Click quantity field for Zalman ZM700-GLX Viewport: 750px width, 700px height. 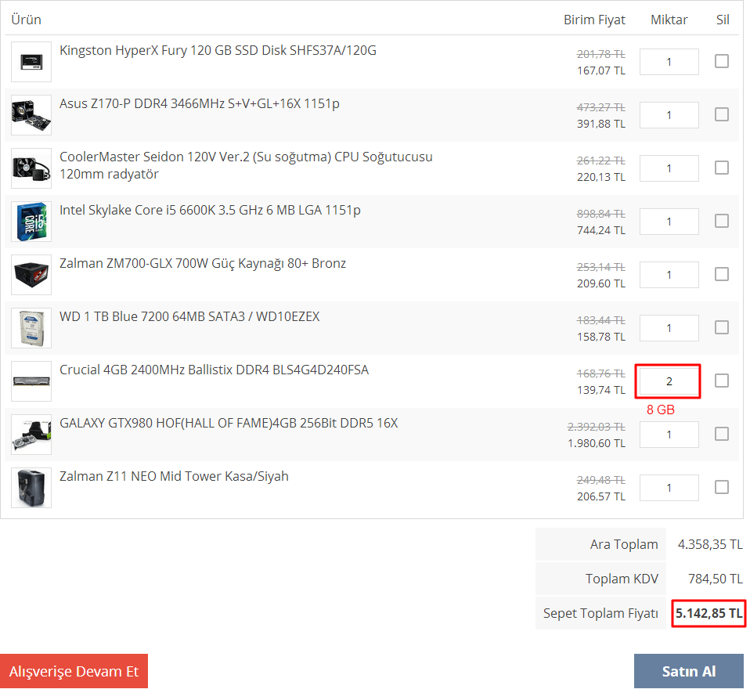(669, 275)
